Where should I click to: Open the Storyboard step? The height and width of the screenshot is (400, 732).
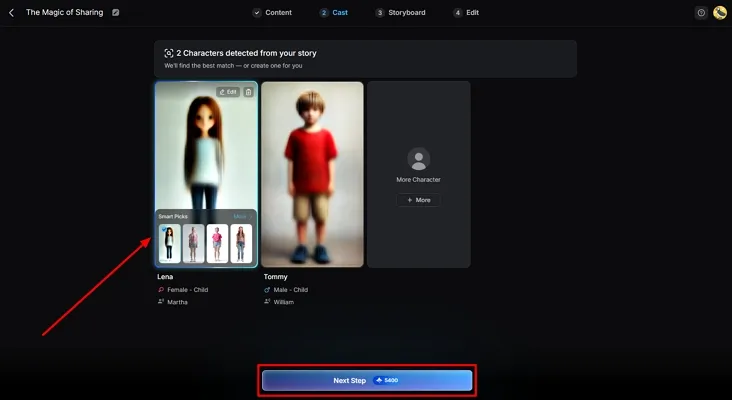401,13
